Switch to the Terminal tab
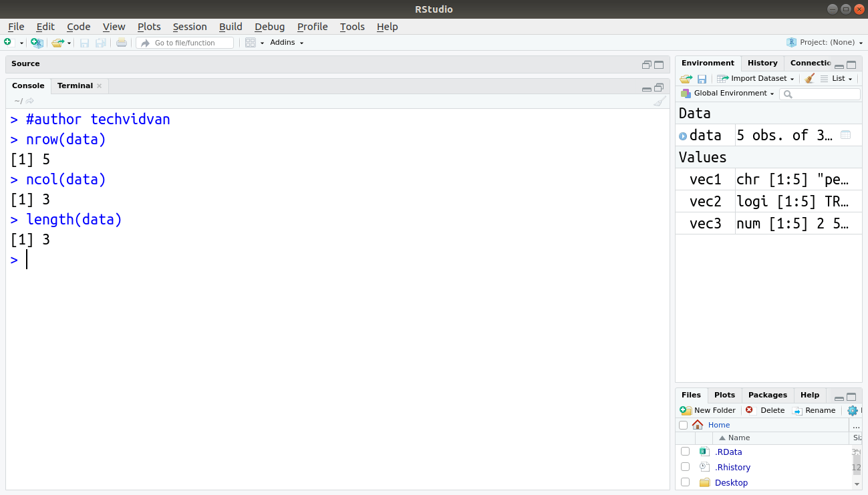The image size is (868, 495). point(75,86)
